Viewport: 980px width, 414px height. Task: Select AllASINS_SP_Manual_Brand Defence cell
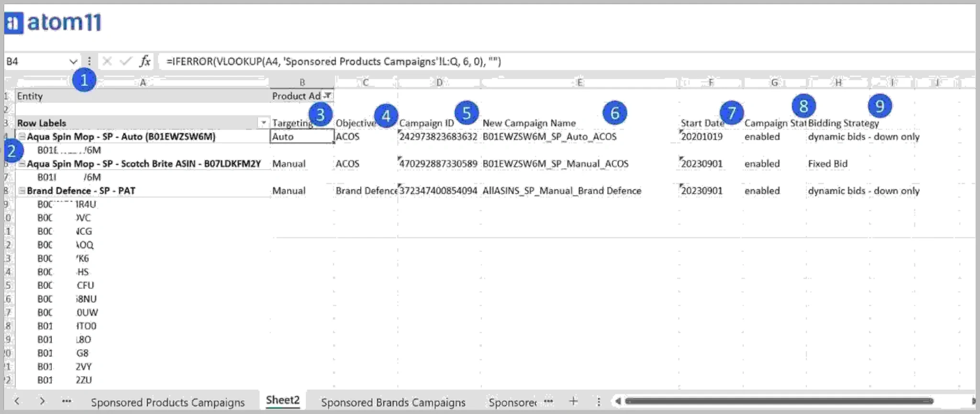pyautogui.click(x=579, y=190)
